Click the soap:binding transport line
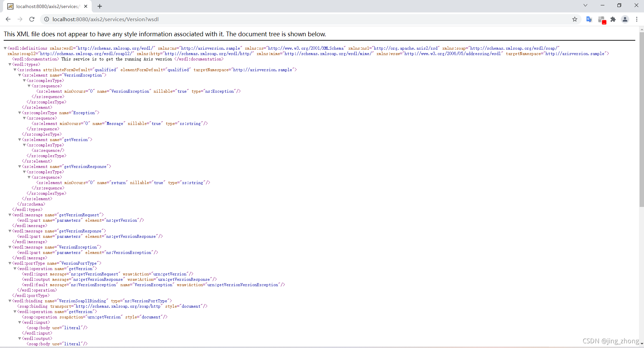This screenshot has height=348, width=644. point(112,306)
